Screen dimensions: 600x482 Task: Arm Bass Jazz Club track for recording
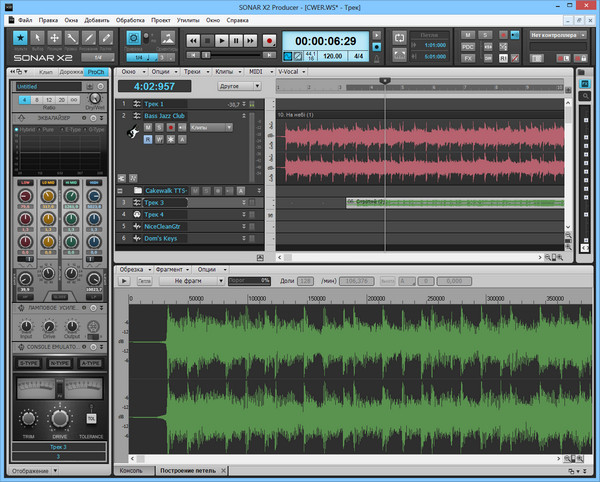[x=170, y=128]
